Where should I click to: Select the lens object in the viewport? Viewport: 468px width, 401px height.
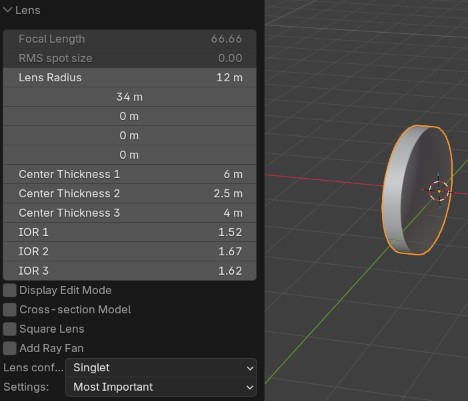[x=417, y=190]
